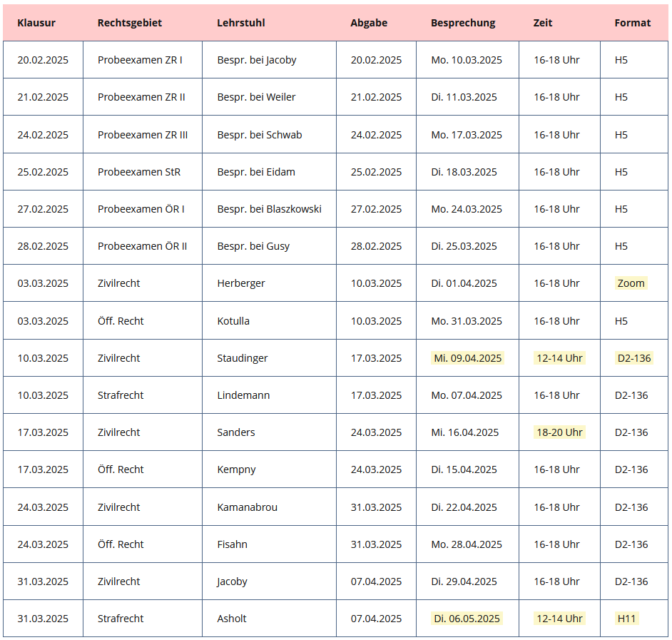Click the Lindemann Strafrecht chair cell

point(243,395)
